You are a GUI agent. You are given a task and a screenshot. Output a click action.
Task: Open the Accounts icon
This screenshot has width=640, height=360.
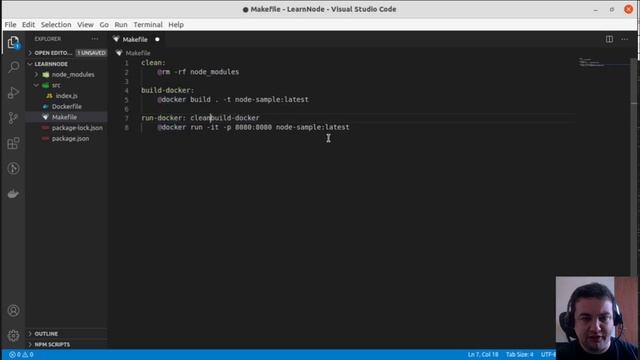click(13, 311)
